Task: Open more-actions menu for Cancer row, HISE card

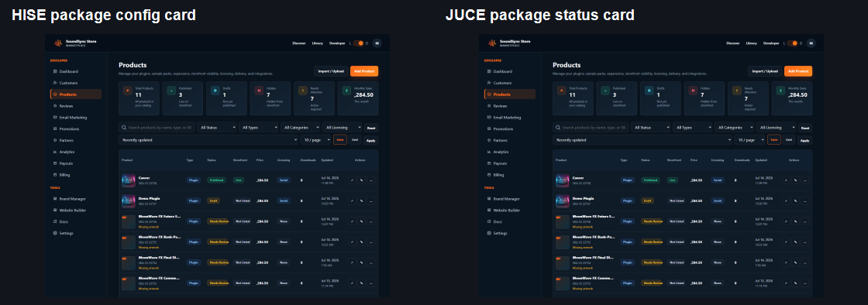Action: [x=370, y=180]
